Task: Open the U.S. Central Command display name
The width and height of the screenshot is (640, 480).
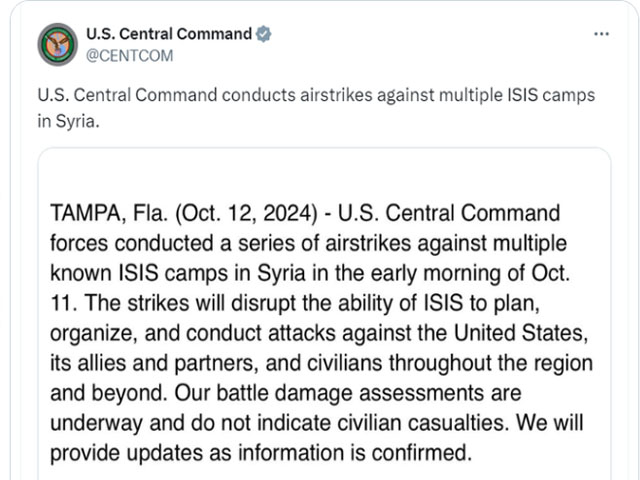Action: (169, 34)
